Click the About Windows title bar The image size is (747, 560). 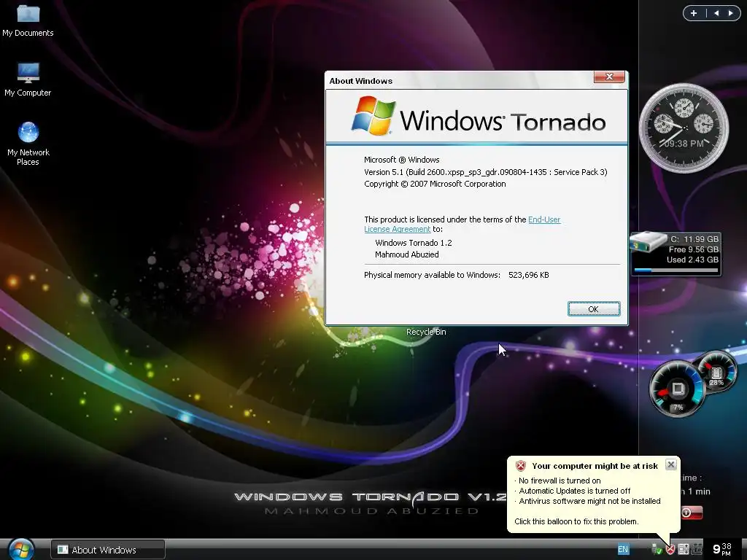(x=460, y=80)
